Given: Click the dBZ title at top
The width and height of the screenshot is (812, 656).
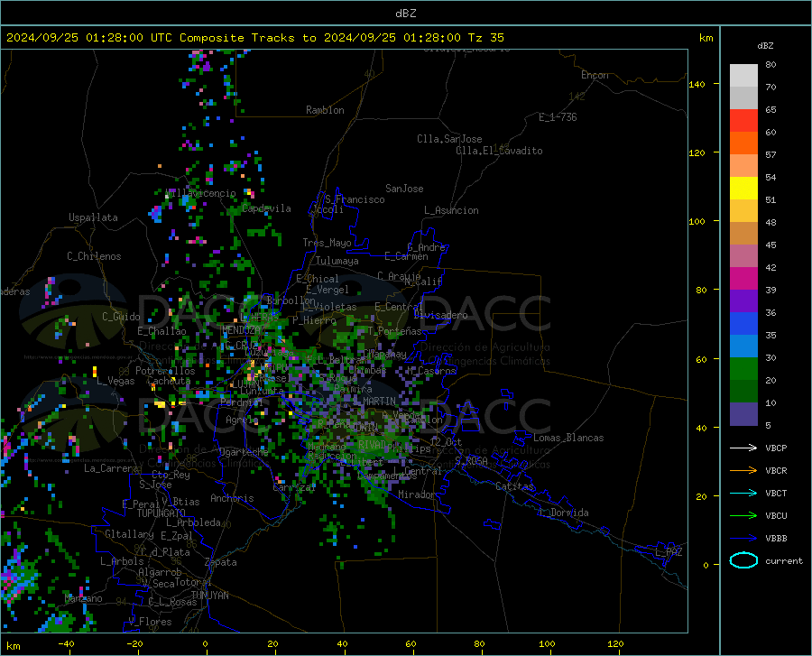Looking at the screenshot, I should pyautogui.click(x=405, y=14).
